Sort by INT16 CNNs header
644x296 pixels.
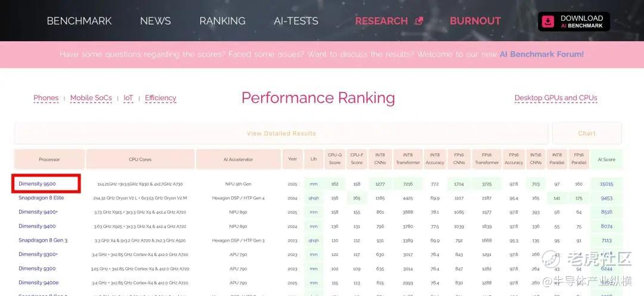click(535, 159)
